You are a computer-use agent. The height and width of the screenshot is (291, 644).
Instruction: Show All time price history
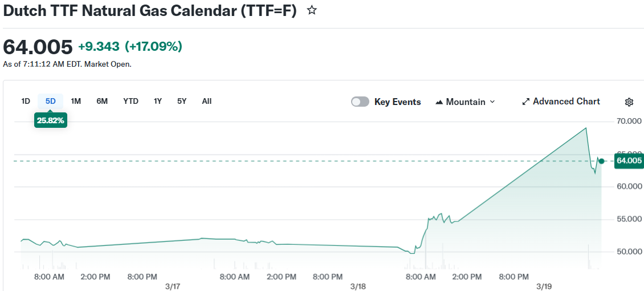(206, 102)
